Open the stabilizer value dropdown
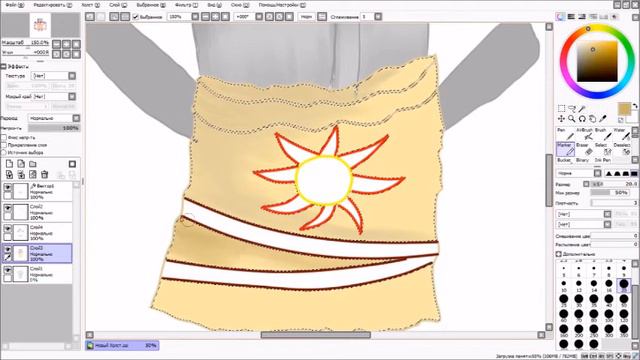The height and width of the screenshot is (360, 640). (378, 17)
